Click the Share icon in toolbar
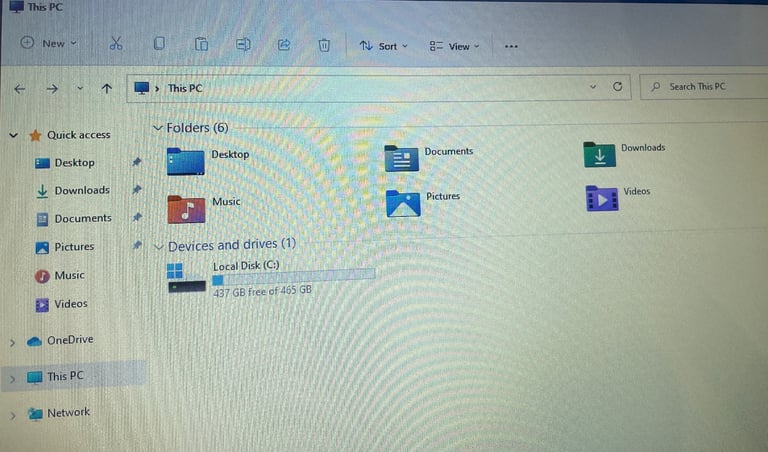Image resolution: width=768 pixels, height=452 pixels. click(x=284, y=45)
